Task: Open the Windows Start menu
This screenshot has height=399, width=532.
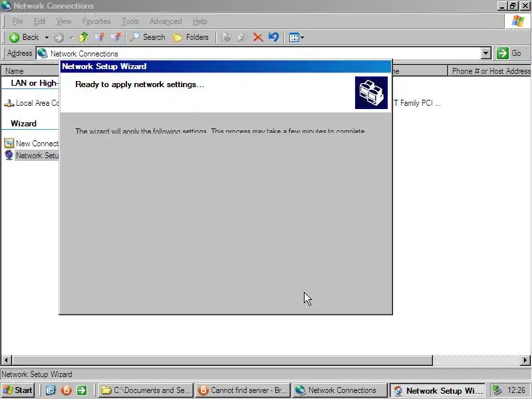Action: tap(17, 390)
